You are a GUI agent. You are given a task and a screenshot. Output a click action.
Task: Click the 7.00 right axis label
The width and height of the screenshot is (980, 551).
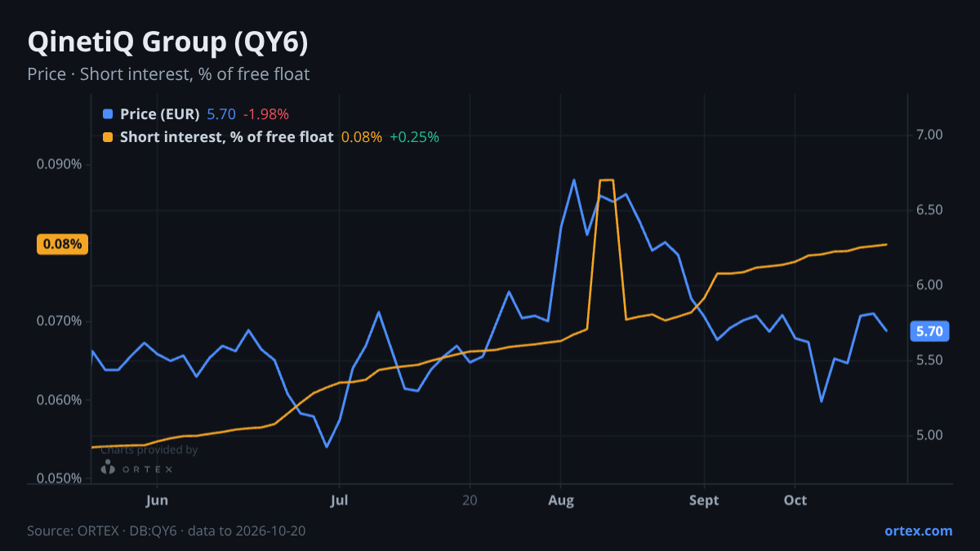(x=930, y=135)
